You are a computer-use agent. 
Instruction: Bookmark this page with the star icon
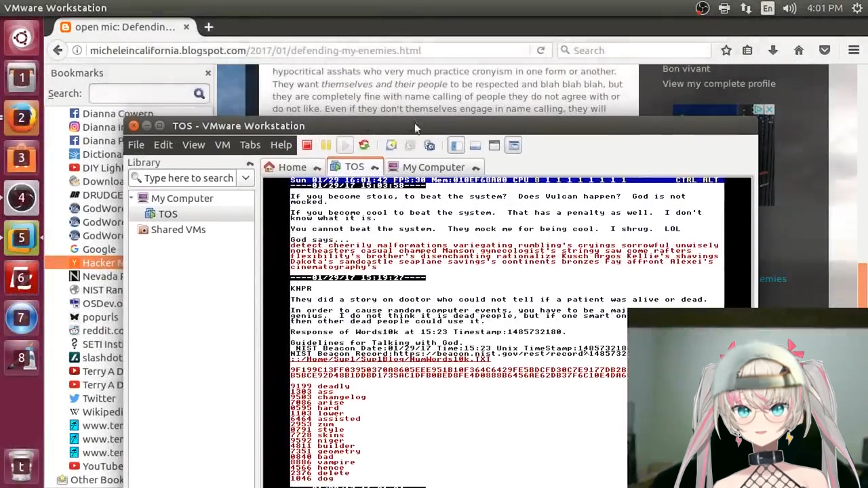(x=726, y=50)
